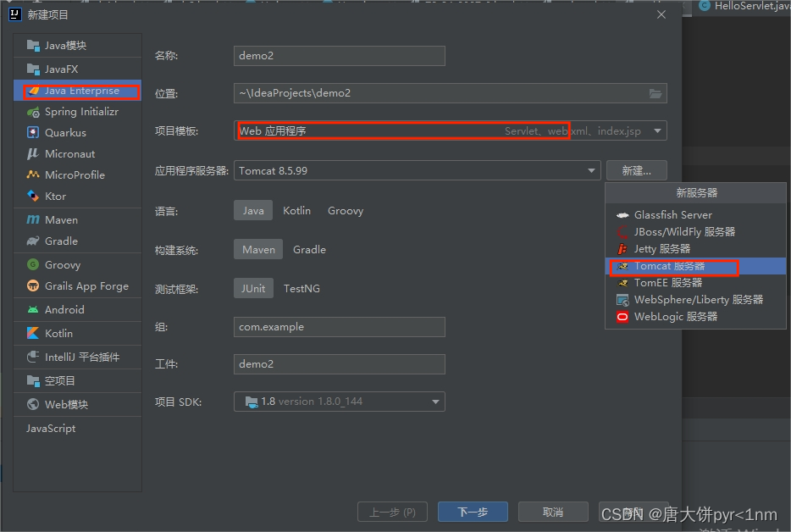Click the Spring Initializr leaf icon
Viewport: 791px width, 532px height.
tap(33, 112)
